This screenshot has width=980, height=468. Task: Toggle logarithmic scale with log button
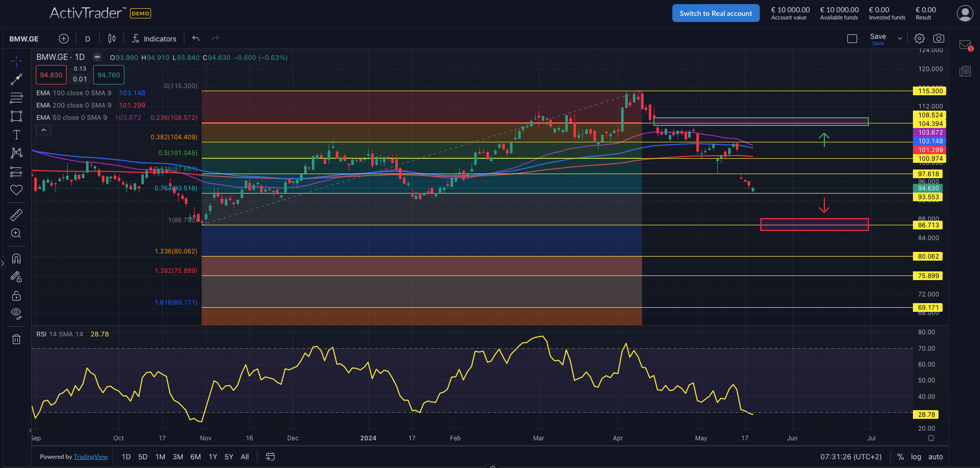[x=916, y=457]
